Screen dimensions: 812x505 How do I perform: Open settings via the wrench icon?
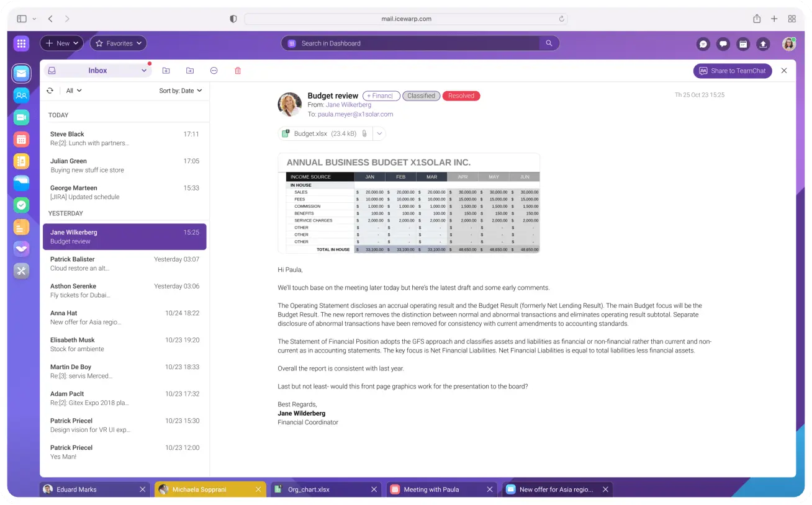(20, 271)
